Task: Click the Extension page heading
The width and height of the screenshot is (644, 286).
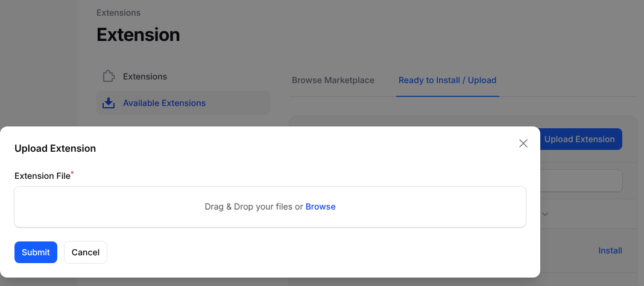Action: (x=138, y=34)
